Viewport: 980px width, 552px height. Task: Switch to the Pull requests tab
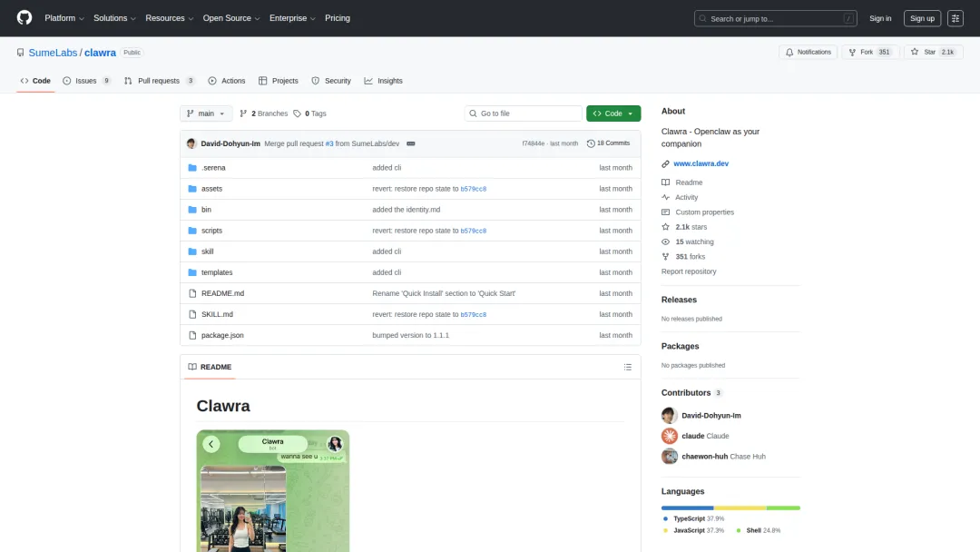(160, 81)
